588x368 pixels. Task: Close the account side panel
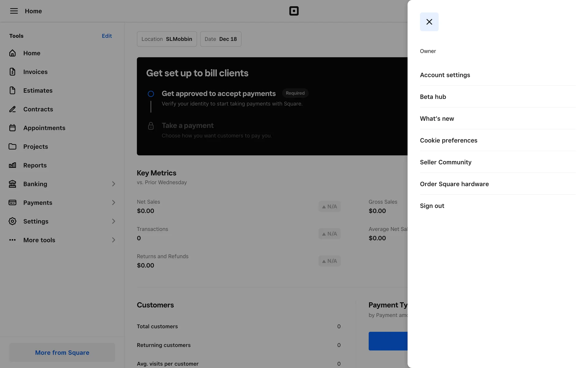pyautogui.click(x=429, y=22)
